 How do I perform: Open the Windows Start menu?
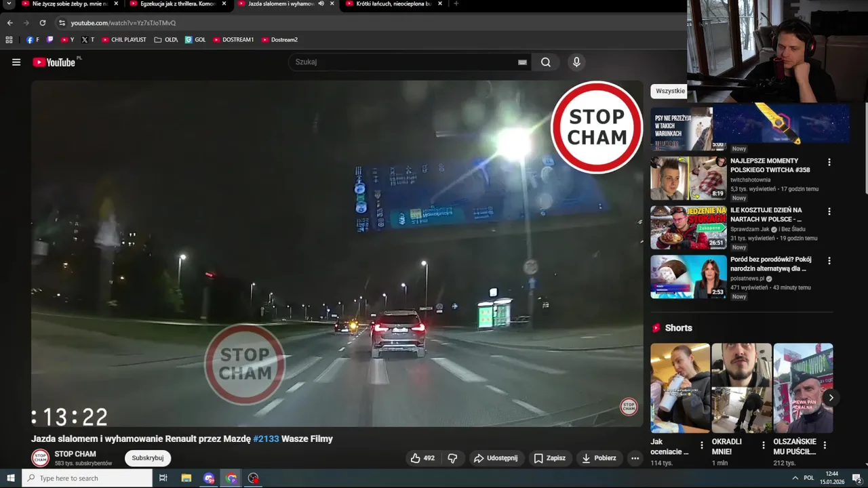[11, 479]
